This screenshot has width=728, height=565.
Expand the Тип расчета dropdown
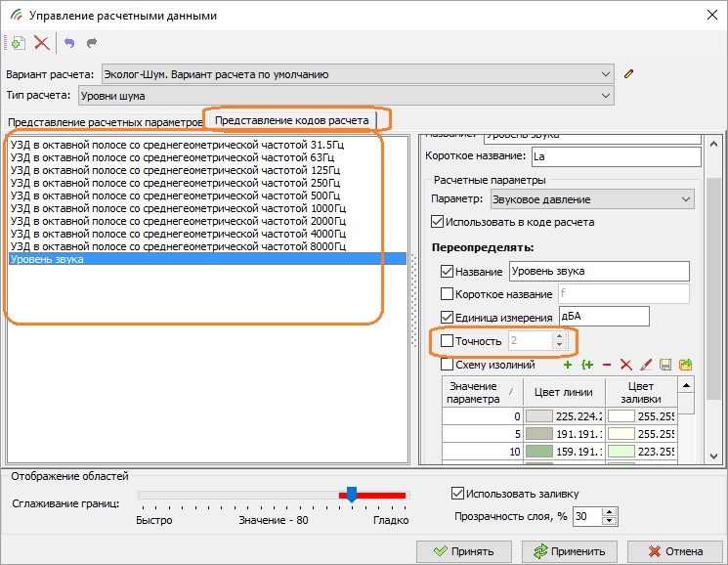606,95
